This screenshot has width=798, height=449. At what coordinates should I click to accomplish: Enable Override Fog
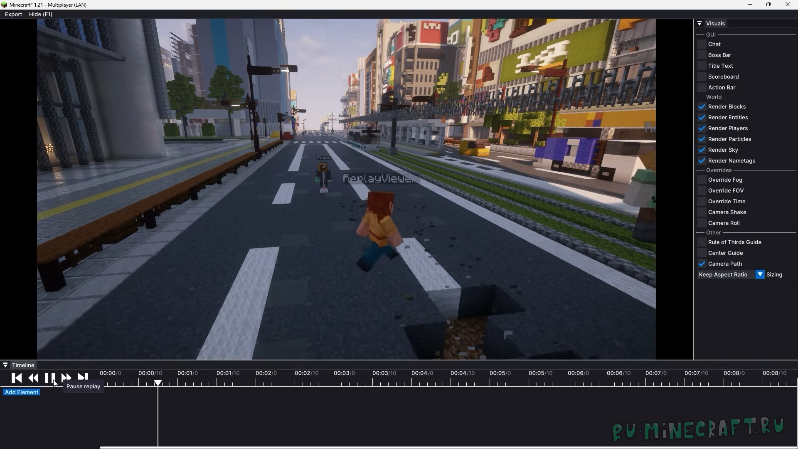point(702,180)
